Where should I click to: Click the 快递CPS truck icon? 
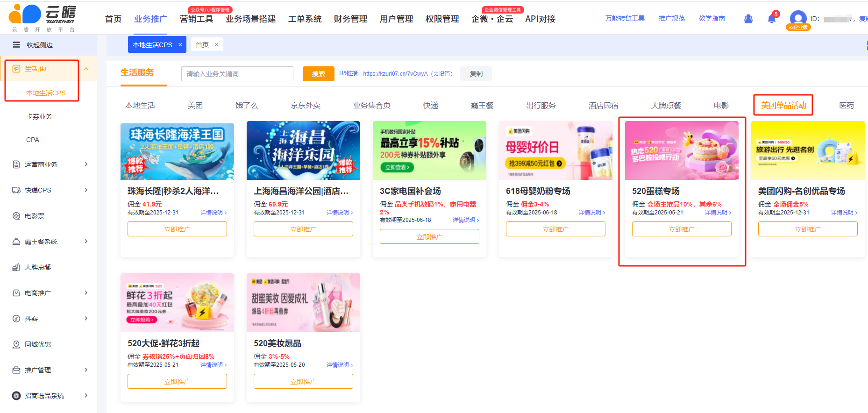tap(16, 190)
